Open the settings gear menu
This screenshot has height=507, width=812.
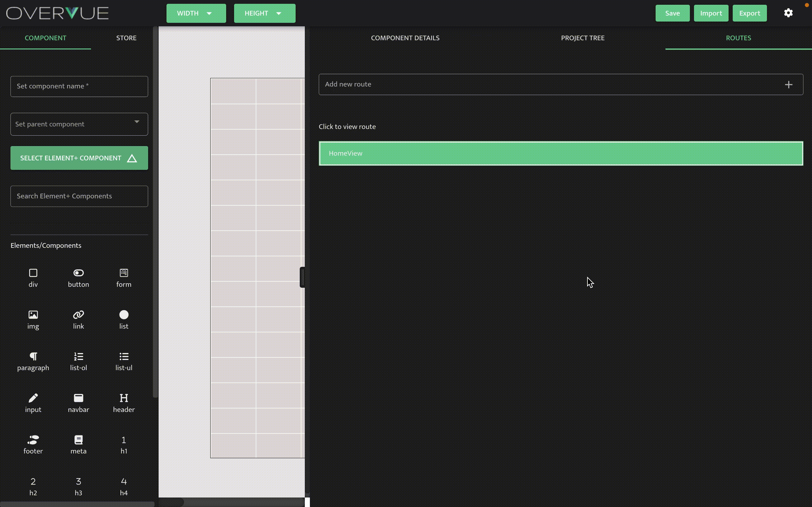pyautogui.click(x=788, y=13)
